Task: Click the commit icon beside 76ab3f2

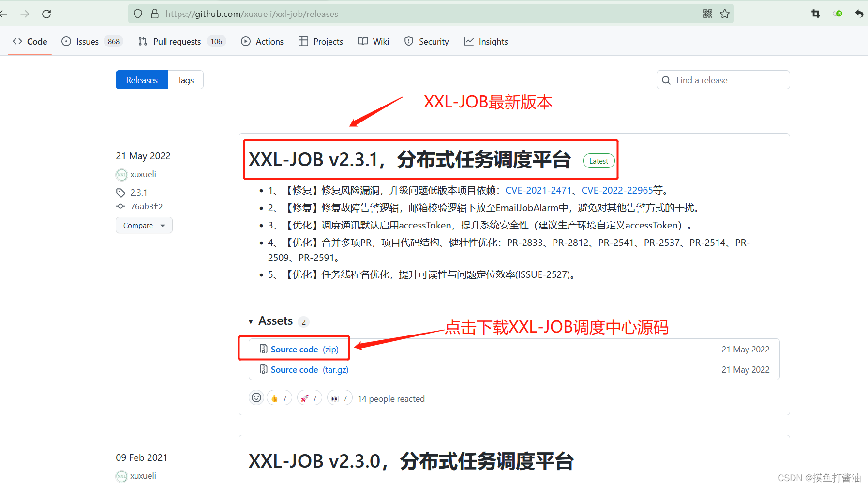Action: [x=120, y=206]
